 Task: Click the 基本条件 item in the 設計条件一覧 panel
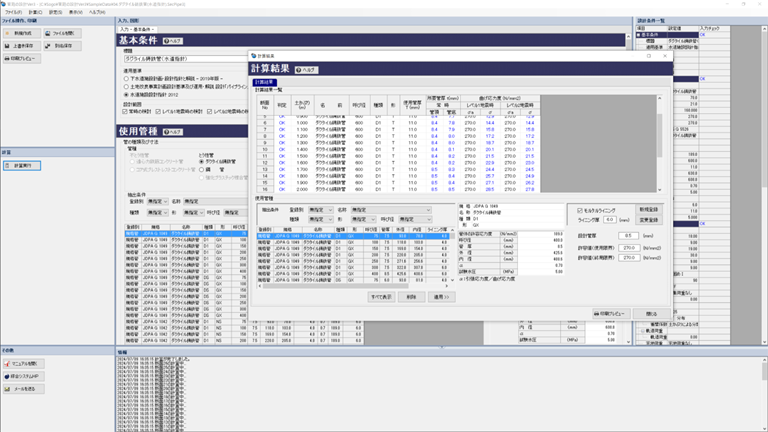point(650,35)
